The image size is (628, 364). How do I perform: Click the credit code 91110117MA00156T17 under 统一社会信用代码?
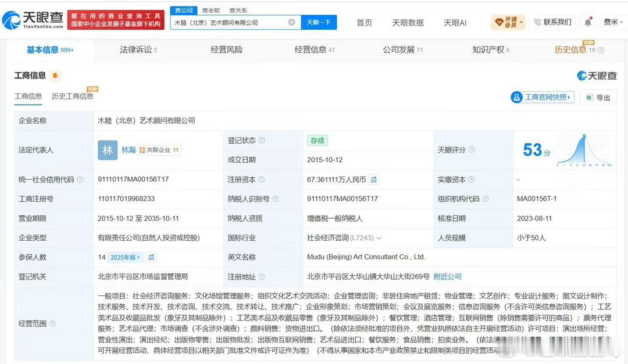click(133, 180)
